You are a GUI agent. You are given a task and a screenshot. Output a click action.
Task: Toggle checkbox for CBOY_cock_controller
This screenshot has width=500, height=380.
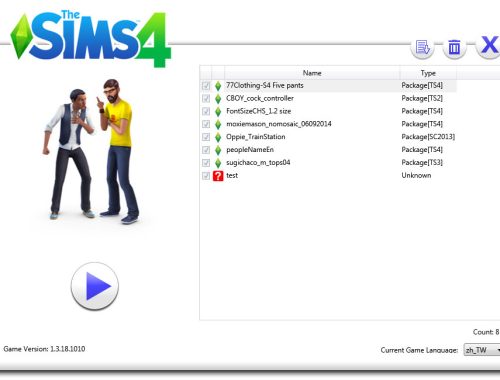pyautogui.click(x=206, y=99)
